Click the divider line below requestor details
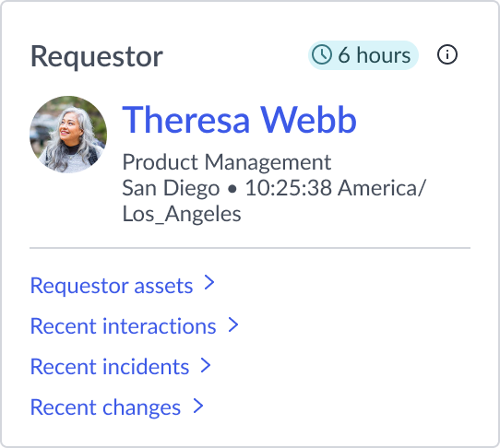 coord(250,248)
